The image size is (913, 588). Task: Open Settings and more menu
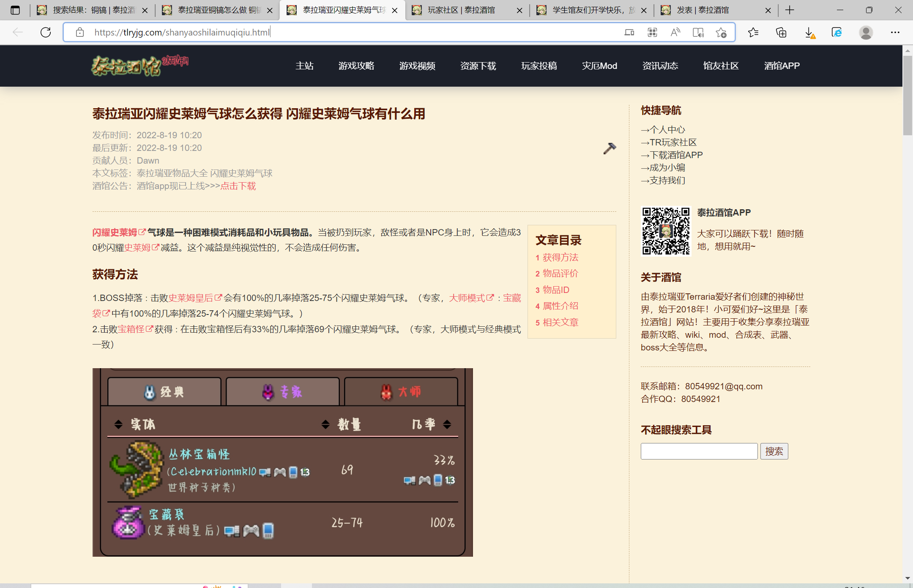tap(895, 33)
